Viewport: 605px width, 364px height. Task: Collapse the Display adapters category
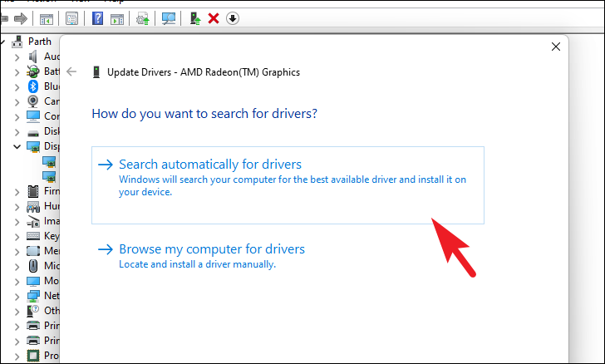pos(17,147)
